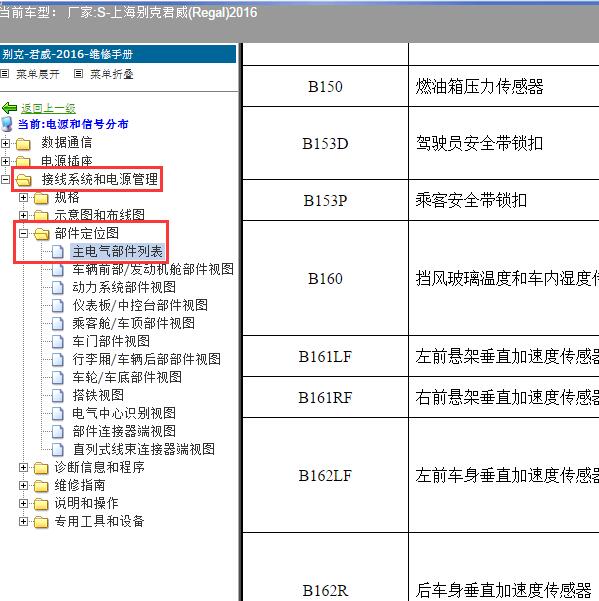Click the page icon of 部件连接器端视图

click(58, 432)
